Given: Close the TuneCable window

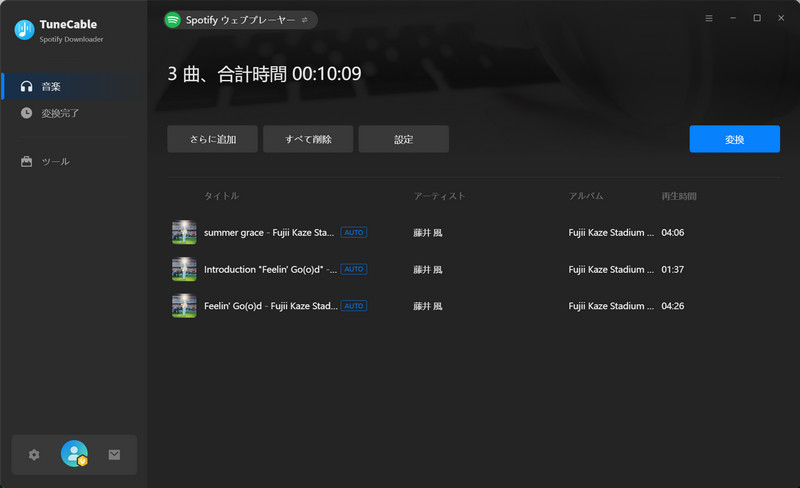Looking at the screenshot, I should [781, 18].
